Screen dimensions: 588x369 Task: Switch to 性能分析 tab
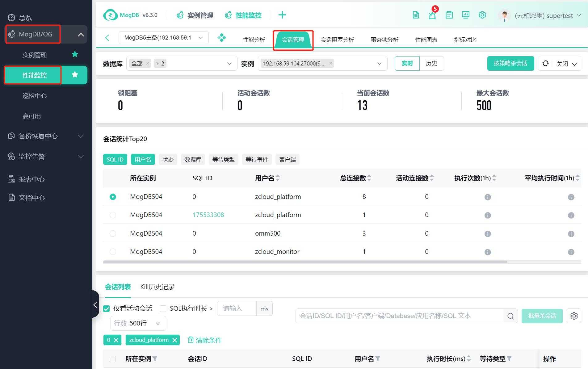(x=254, y=40)
